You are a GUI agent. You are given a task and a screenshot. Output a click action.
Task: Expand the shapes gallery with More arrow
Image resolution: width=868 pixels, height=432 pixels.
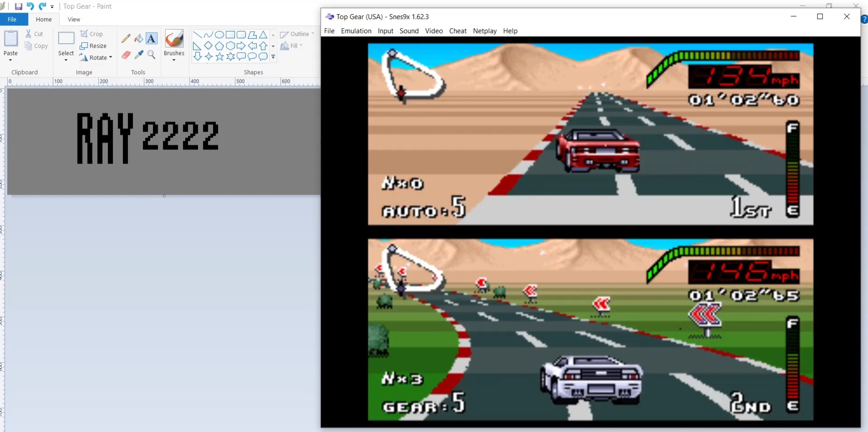273,57
